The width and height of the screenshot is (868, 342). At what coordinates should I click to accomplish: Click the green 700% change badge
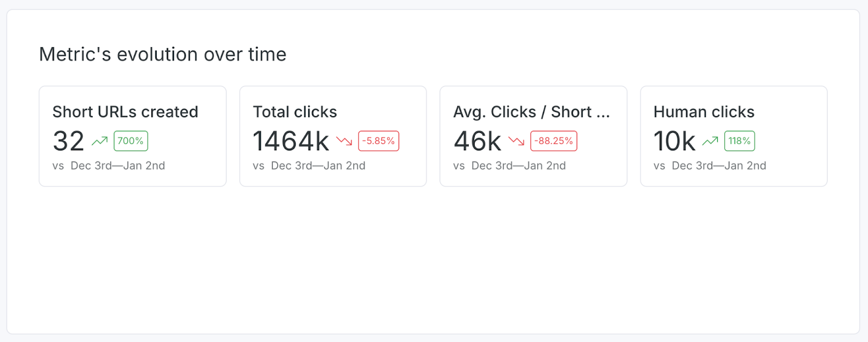point(131,141)
